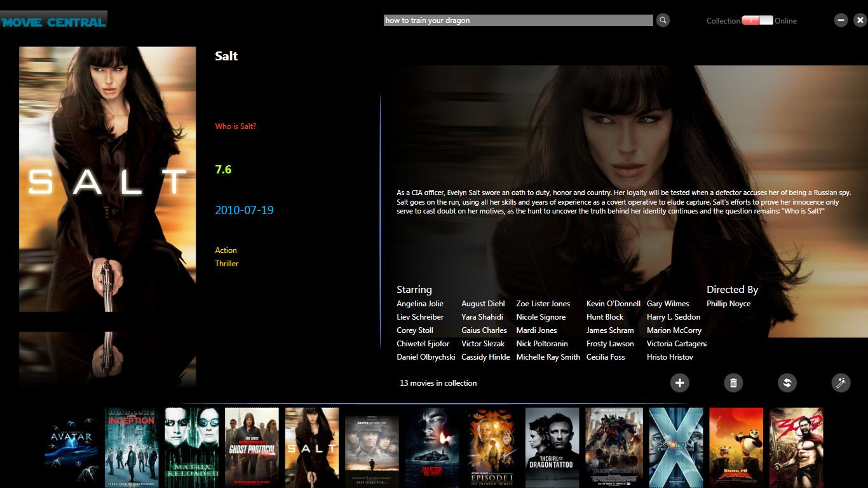Screen dimensions: 868x488
Task: Click actor name Hristo Hristov
Action: coord(670,357)
